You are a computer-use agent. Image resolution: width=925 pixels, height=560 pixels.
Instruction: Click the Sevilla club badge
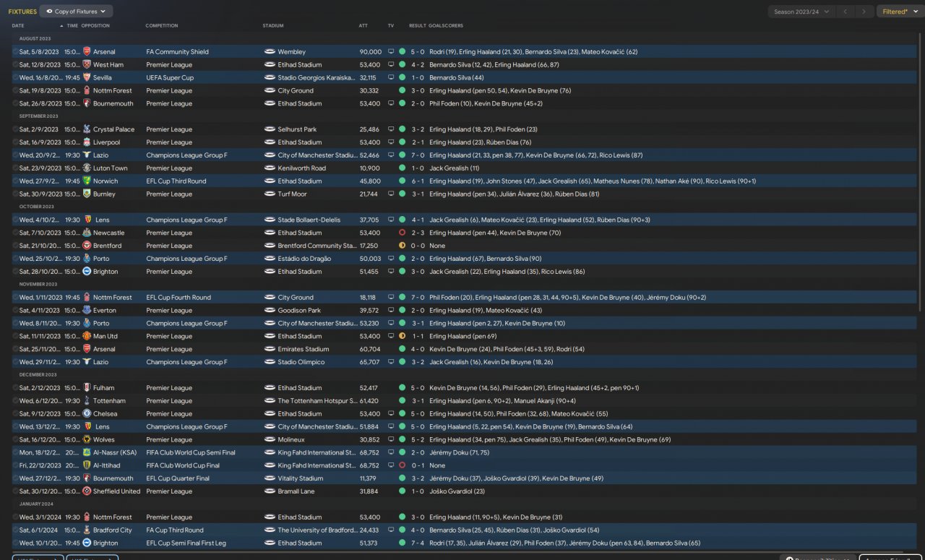tap(87, 78)
